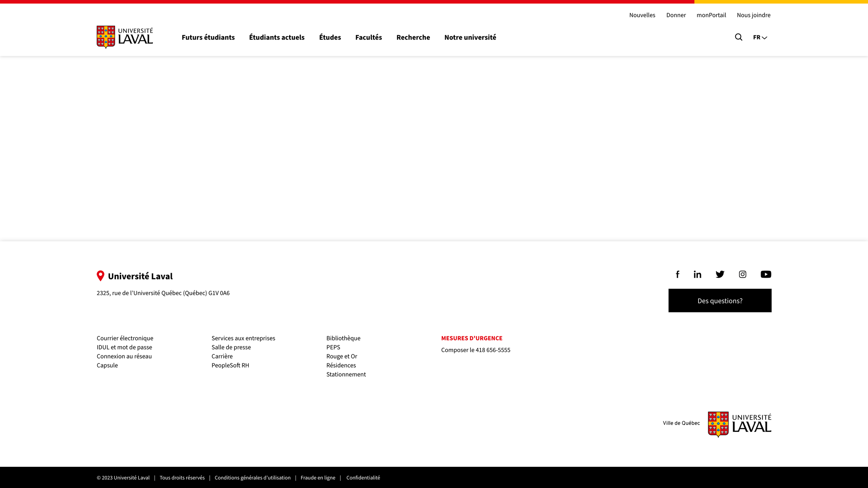Click the Facebook icon in footer
868x488 pixels.
[x=677, y=275]
